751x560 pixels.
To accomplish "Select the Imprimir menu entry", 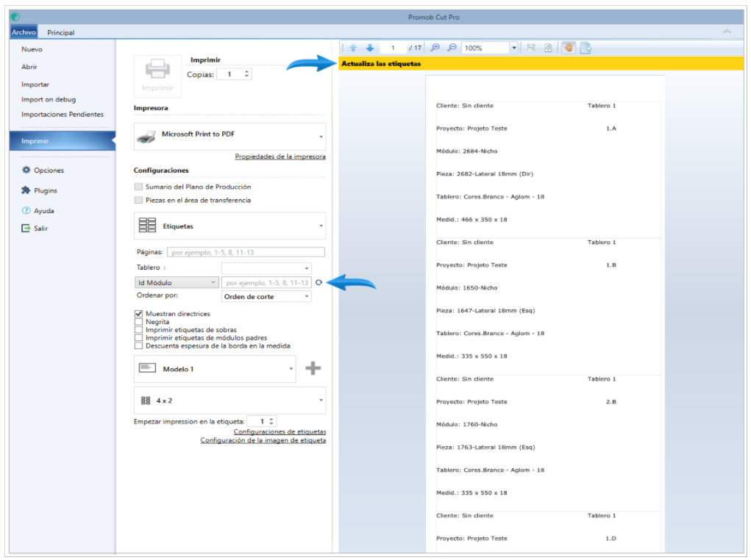I will click(x=63, y=141).
